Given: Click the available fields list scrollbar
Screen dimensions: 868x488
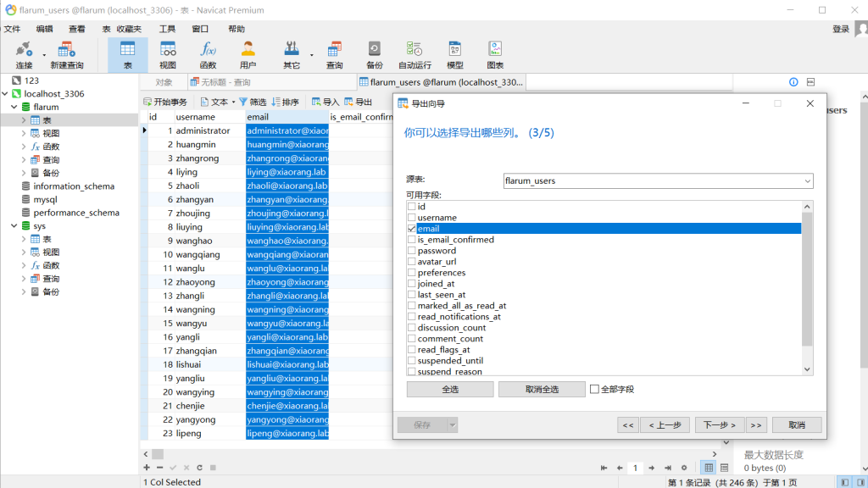Looking at the screenshot, I should (x=807, y=280).
